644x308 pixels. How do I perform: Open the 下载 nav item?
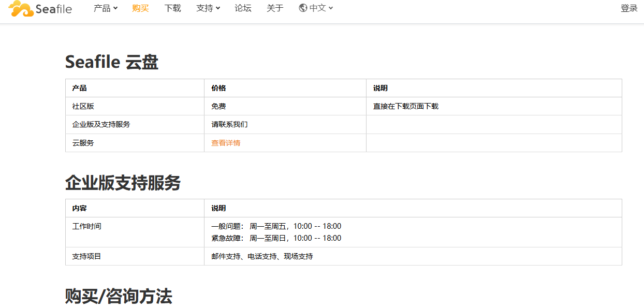(x=172, y=8)
